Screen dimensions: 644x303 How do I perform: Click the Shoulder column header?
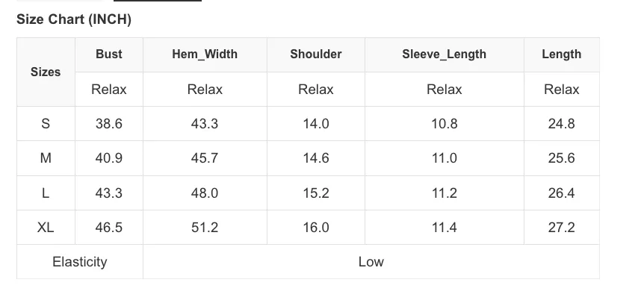[316, 54]
